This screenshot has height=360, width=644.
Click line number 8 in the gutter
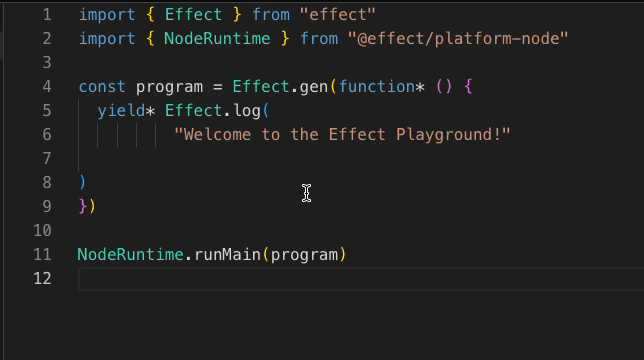[47, 182]
